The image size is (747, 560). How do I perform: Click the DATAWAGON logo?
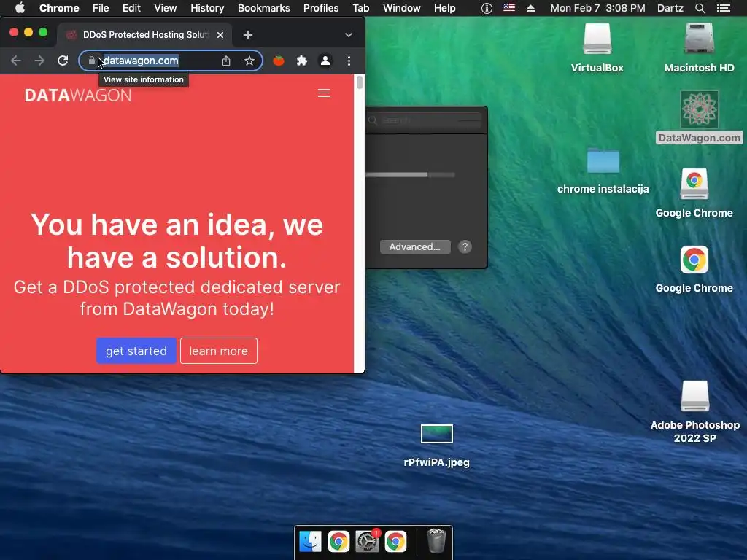pyautogui.click(x=78, y=96)
